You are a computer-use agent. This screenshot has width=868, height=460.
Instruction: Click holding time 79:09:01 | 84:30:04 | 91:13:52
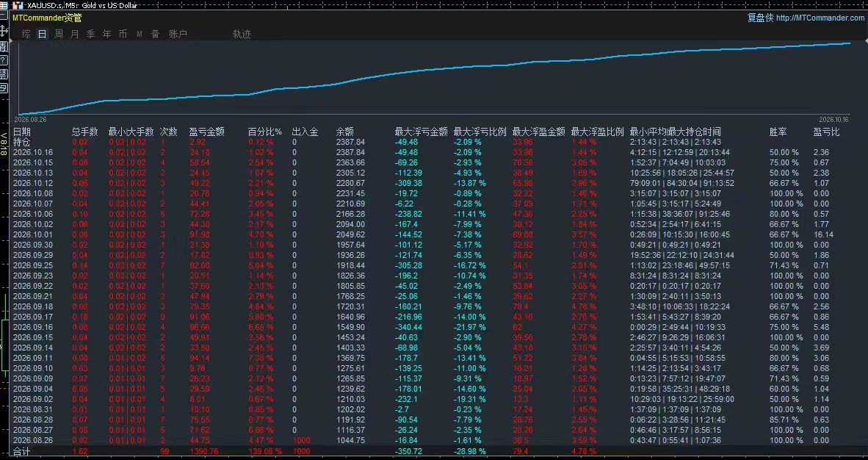pos(682,183)
